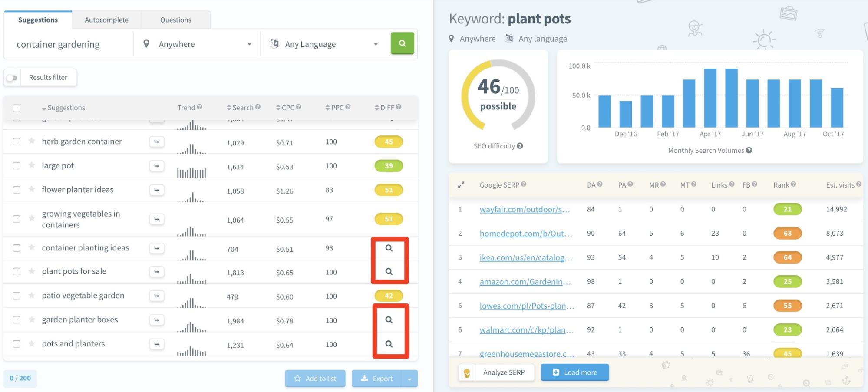Check the 'garden planter boxes' row checkbox
Image resolution: width=868 pixels, height=392 pixels.
click(17, 320)
